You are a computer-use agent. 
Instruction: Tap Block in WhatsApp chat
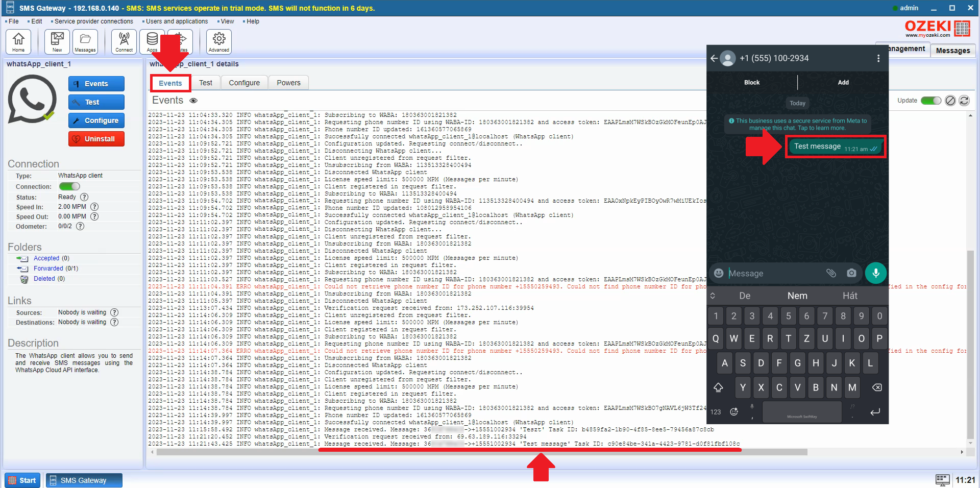(x=752, y=82)
